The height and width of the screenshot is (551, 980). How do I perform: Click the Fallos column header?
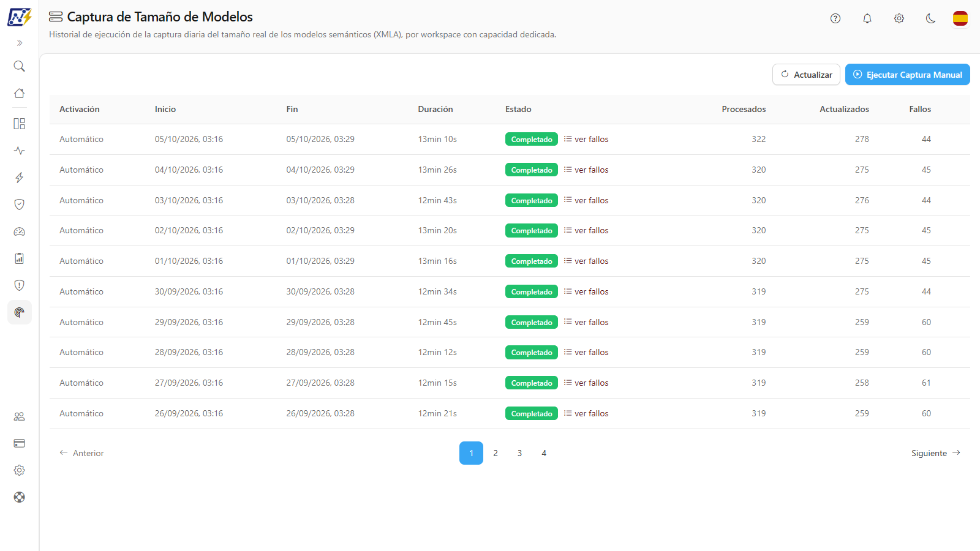coord(920,109)
